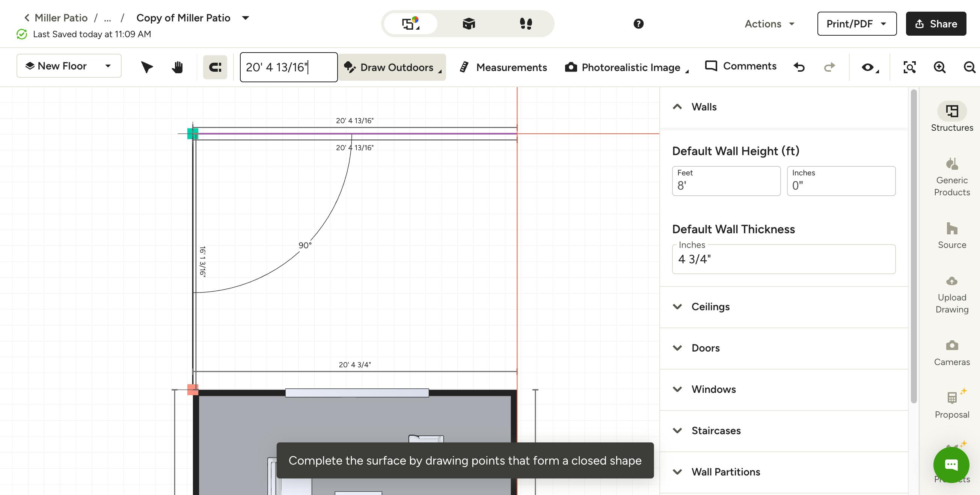Open the Upload Drawing sidebar panel
The width and height of the screenshot is (980, 495).
pyautogui.click(x=952, y=295)
